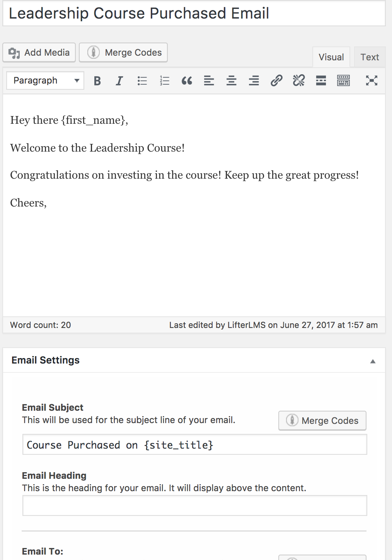Image resolution: width=392 pixels, height=560 pixels.
Task: Toggle bold formatting in editor toolbar
Action: tap(97, 81)
